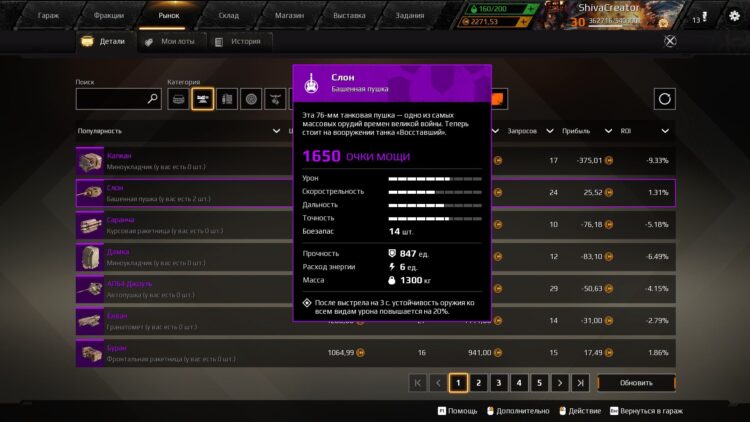Click the circular refresh icon at right

[664, 99]
